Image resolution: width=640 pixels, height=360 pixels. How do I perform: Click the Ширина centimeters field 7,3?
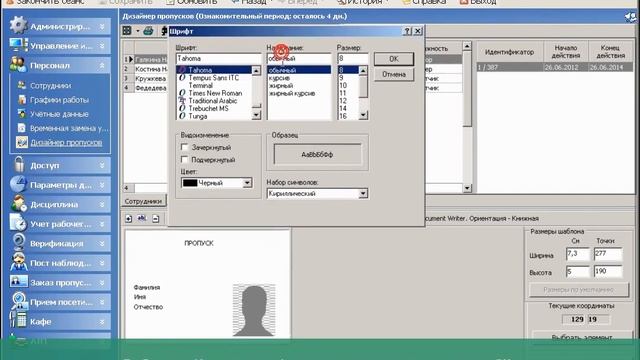[578, 254]
